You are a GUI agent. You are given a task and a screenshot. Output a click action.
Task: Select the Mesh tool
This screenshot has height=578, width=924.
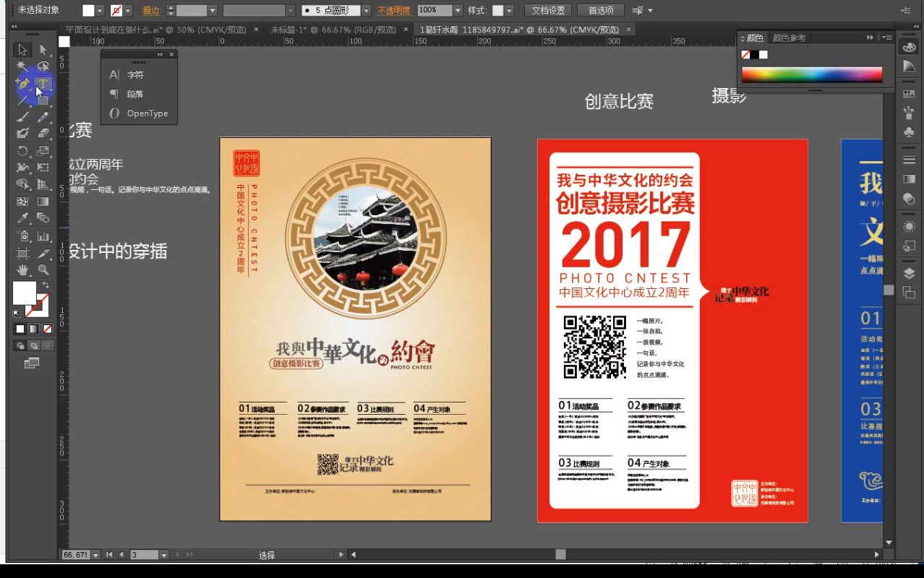pos(22,202)
